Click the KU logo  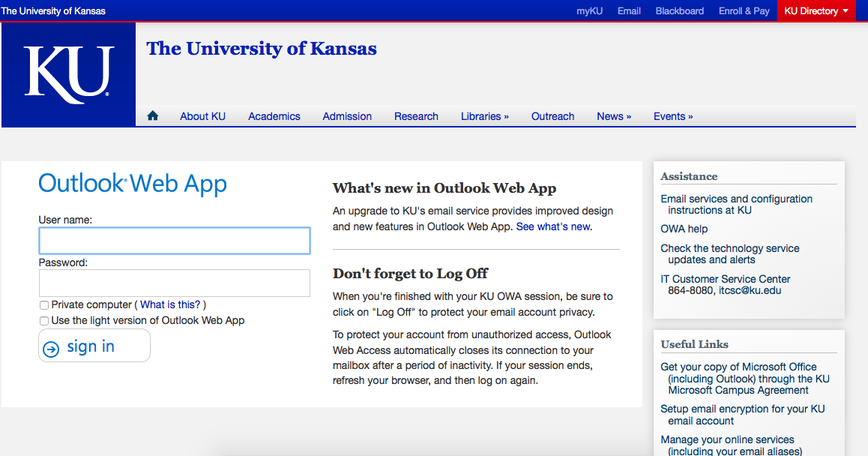pos(69,75)
